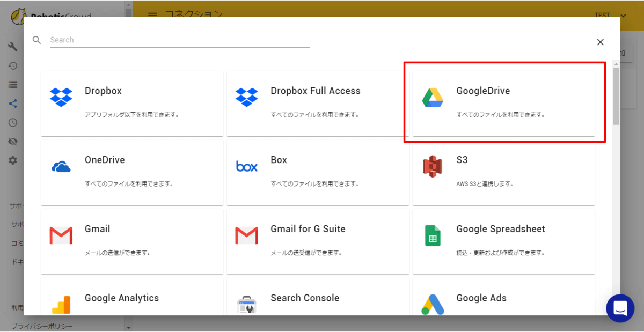Open the clock schedule sidebar icon

pyautogui.click(x=13, y=122)
